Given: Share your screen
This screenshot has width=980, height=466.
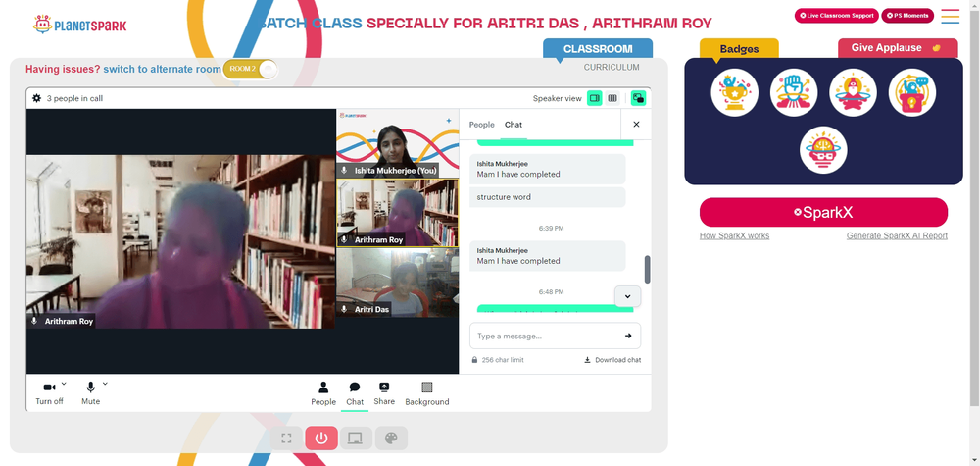Looking at the screenshot, I should click(x=384, y=393).
